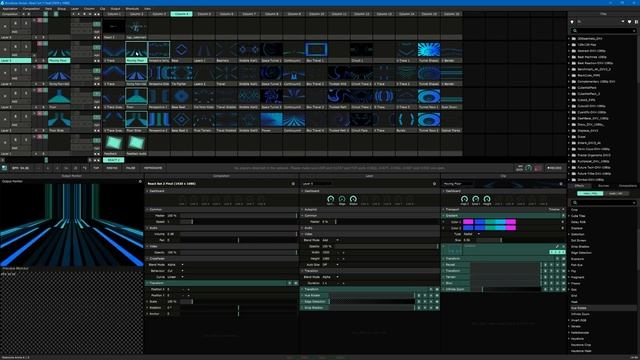
Task: Click the clock icon next to RECORD
Action: click(529, 168)
